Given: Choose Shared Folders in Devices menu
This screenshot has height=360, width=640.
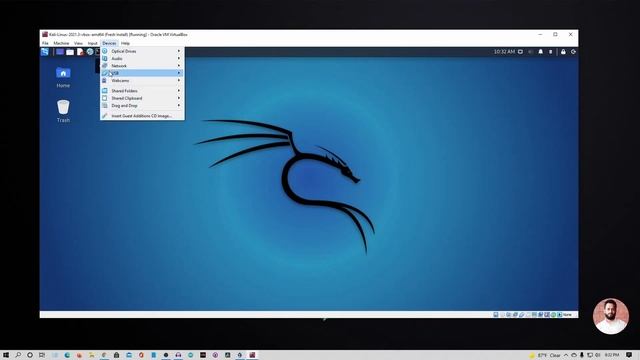Looking at the screenshot, I should (x=142, y=91).
